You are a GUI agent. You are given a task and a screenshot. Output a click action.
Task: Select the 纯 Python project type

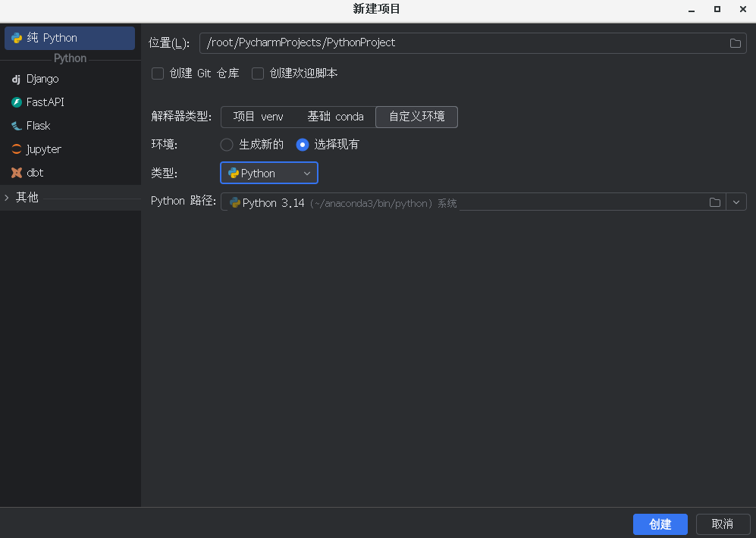[x=70, y=38]
